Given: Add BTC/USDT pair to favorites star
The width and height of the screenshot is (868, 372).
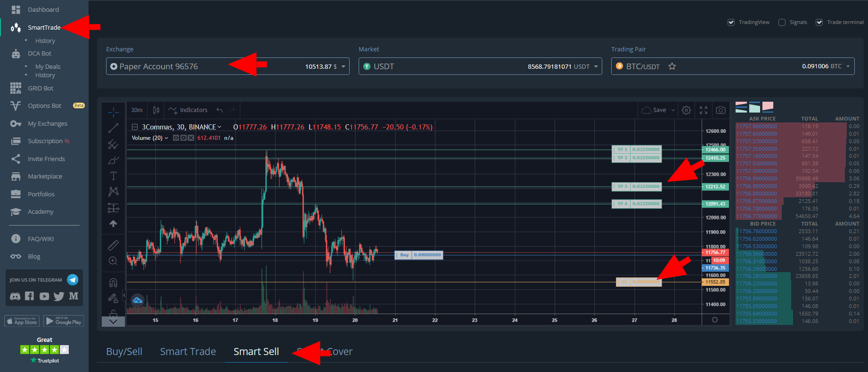Looking at the screenshot, I should point(672,66).
